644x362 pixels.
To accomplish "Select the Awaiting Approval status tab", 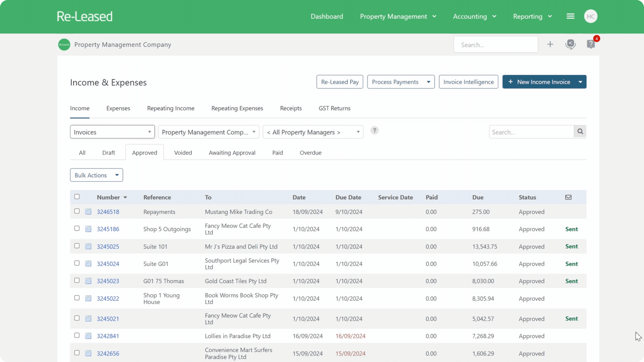I will (232, 153).
